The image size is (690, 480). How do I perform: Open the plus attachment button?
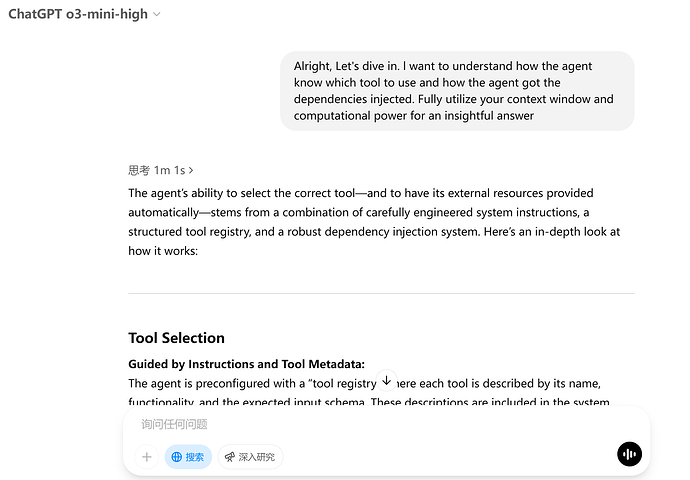tap(147, 457)
